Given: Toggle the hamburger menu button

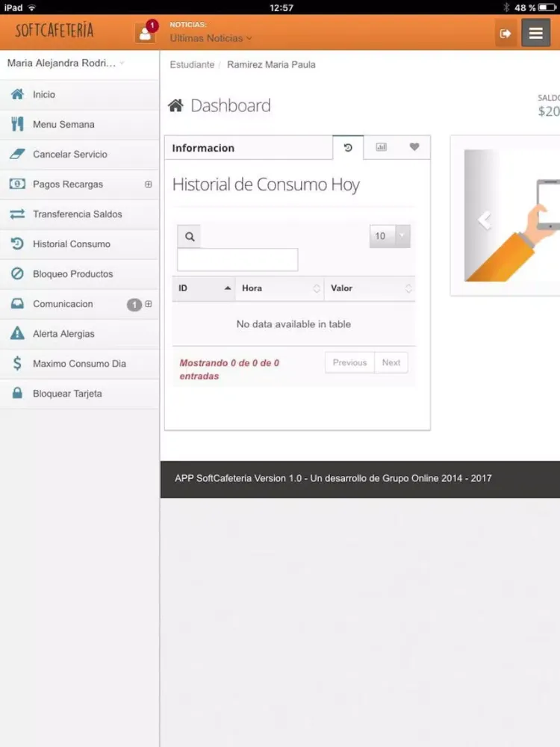Looking at the screenshot, I should click(x=535, y=33).
